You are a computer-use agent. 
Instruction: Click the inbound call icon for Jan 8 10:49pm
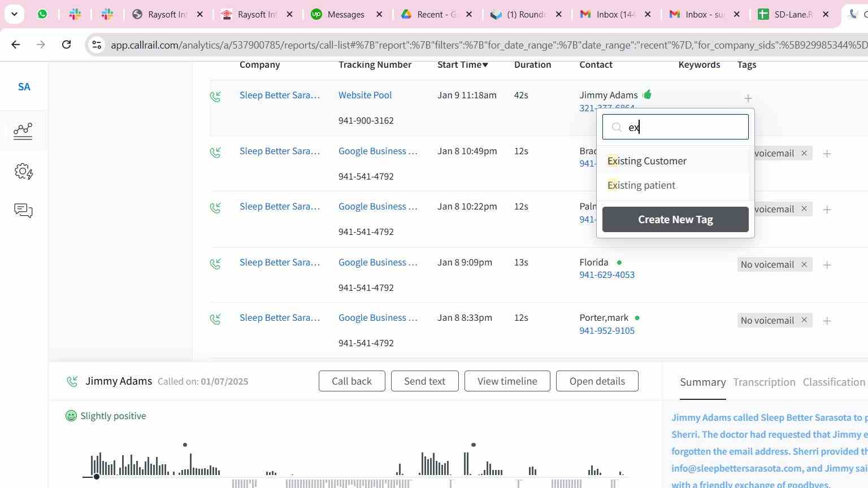click(x=215, y=152)
